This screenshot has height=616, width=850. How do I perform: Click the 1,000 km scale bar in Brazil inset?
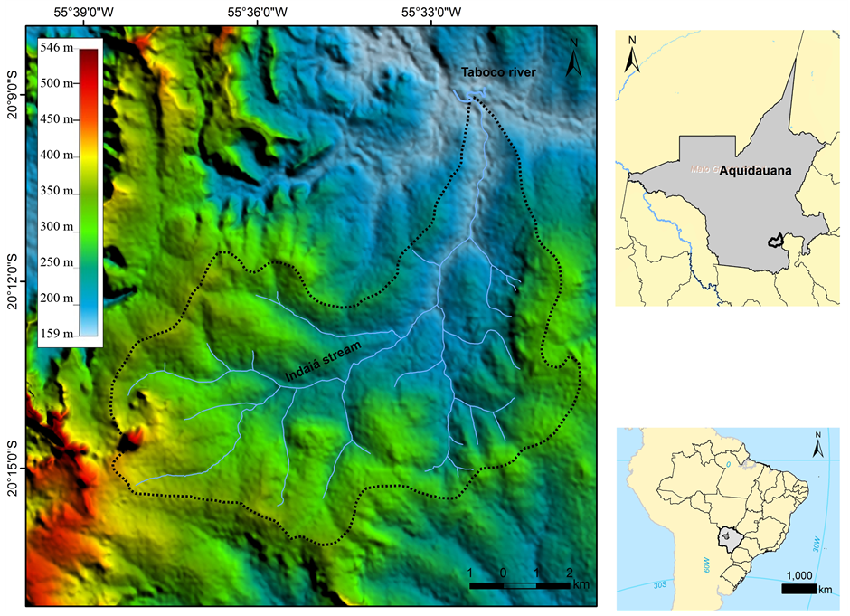[800, 588]
